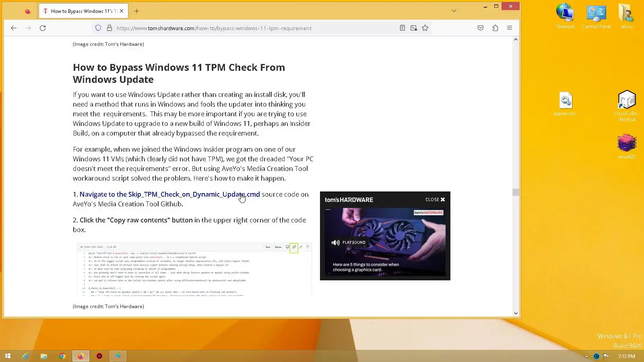Select the appraiserres desktop file

click(566, 104)
